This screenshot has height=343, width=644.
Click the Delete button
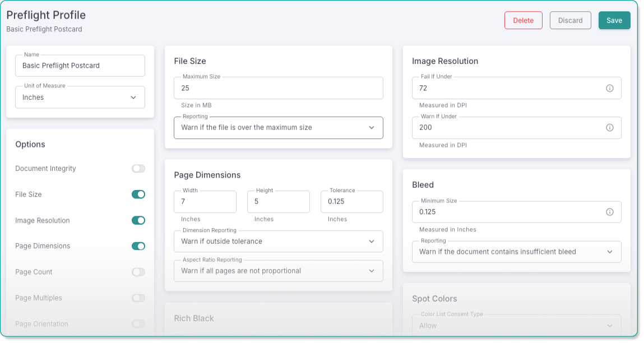[x=523, y=20]
